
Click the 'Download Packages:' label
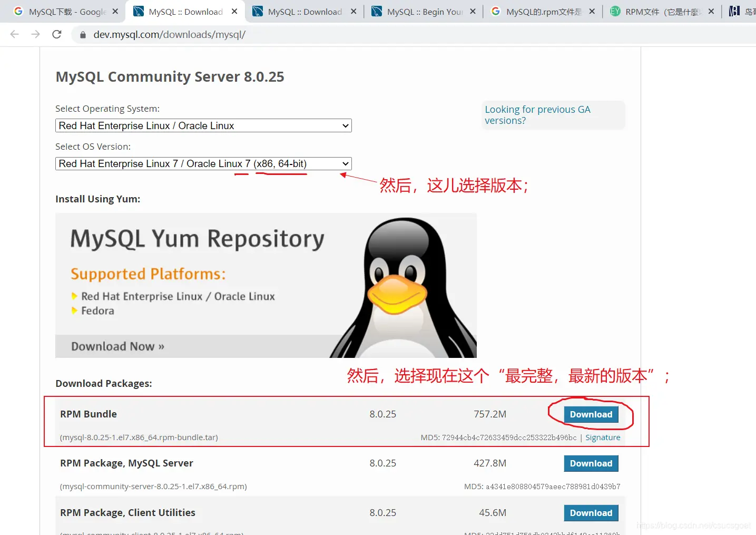tap(104, 383)
